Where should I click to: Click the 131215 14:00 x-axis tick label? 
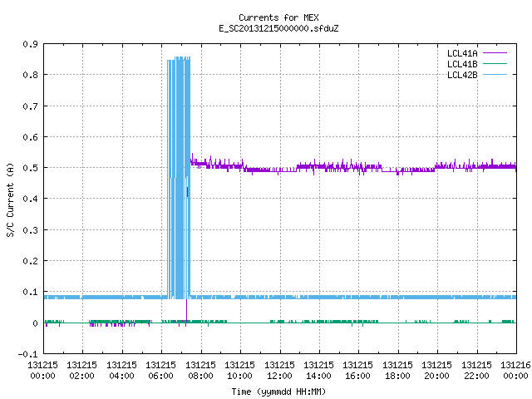[x=318, y=370]
